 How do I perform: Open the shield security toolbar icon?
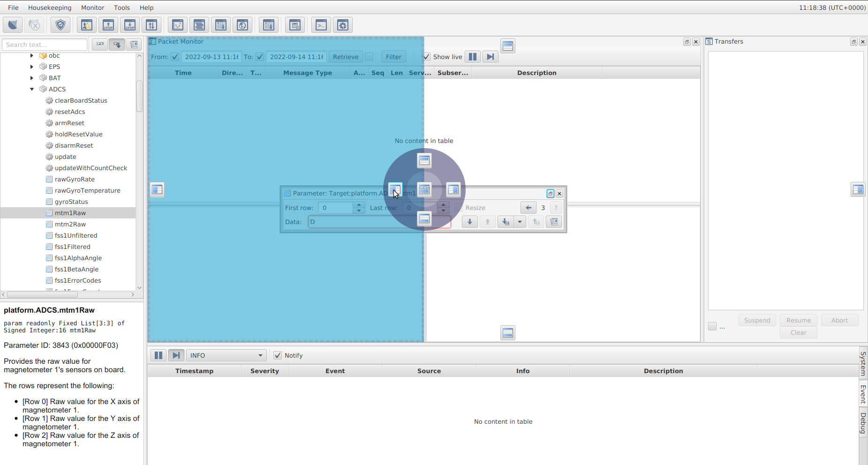tap(60, 25)
